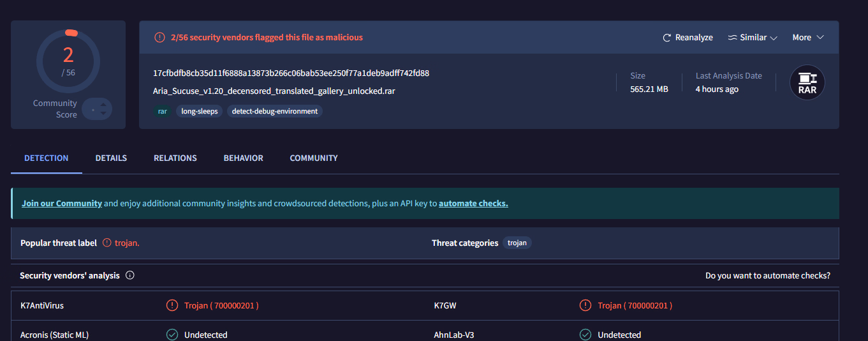Select the detect-debug-environment tag
The image size is (868, 341).
tap(275, 111)
